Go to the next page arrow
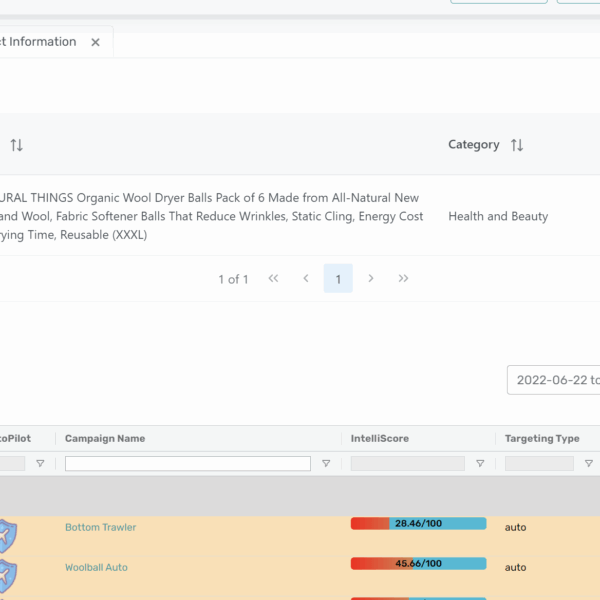The image size is (600, 600). point(370,278)
